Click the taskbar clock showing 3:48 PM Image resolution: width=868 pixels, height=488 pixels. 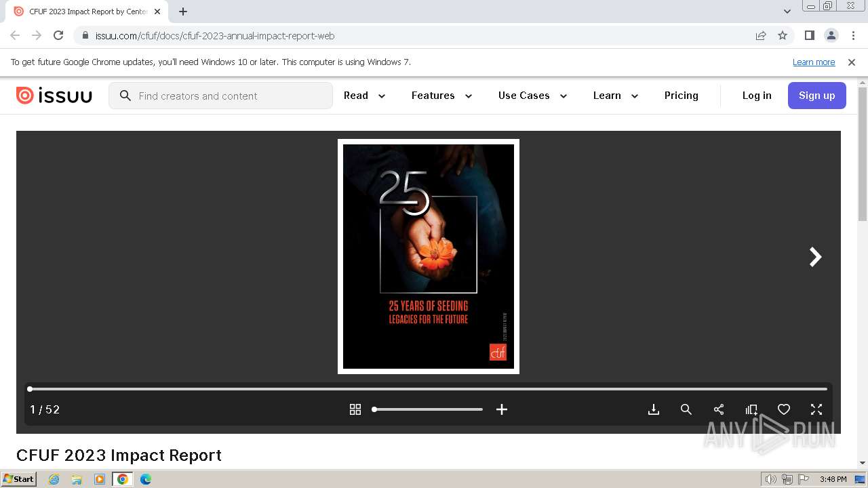point(833,479)
